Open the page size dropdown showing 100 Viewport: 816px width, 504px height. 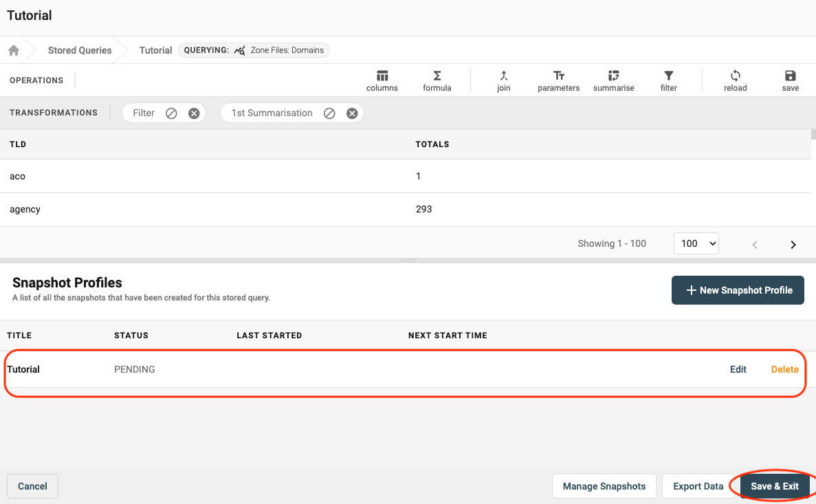pos(696,243)
